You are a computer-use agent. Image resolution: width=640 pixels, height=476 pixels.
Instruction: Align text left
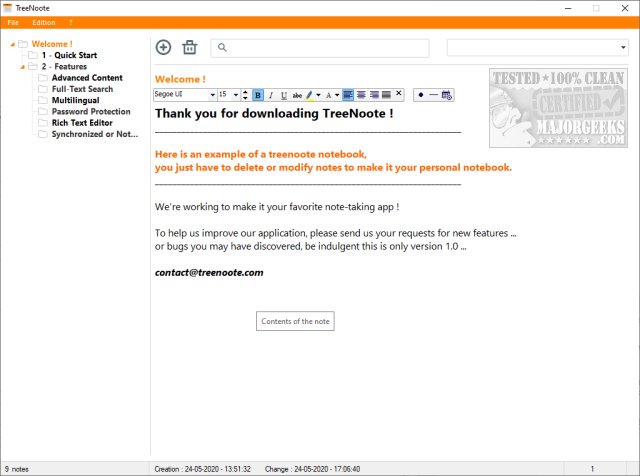coord(348,95)
